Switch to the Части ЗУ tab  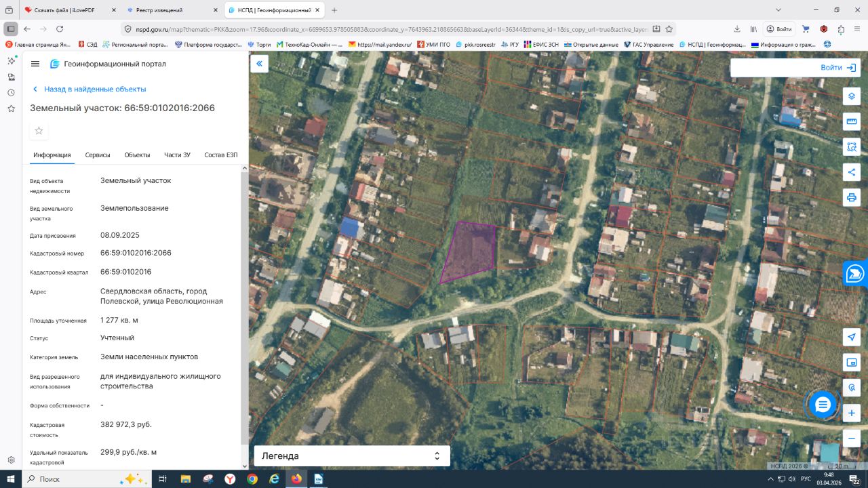(177, 155)
